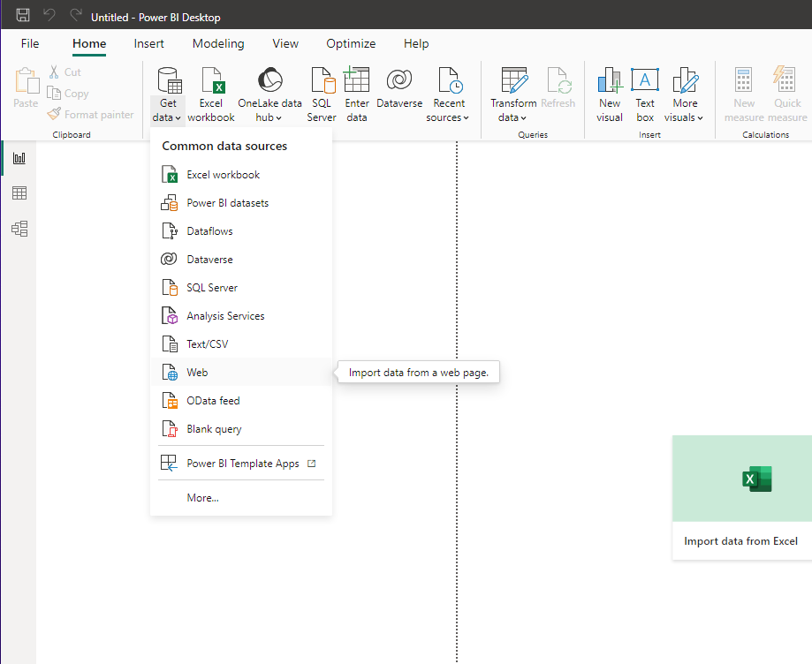Click the Transform data icon
This screenshot has width=812, height=664.
[x=514, y=79]
